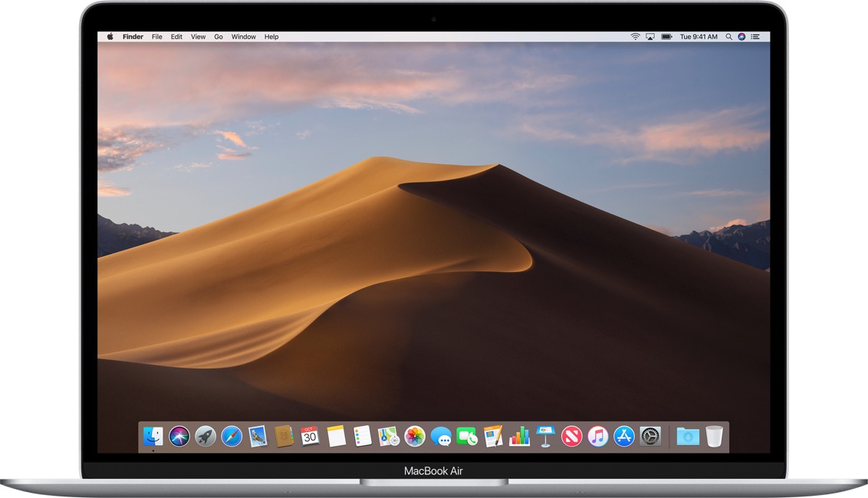Open Pages app in Dock
The height and width of the screenshot is (498, 868).
(493, 437)
